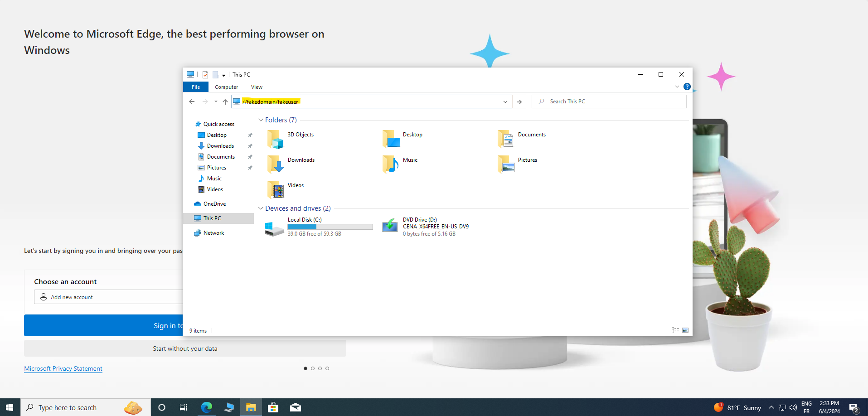The height and width of the screenshot is (416, 868).
Task: Open the weather 81°F Sunny widget
Action: (x=737, y=407)
